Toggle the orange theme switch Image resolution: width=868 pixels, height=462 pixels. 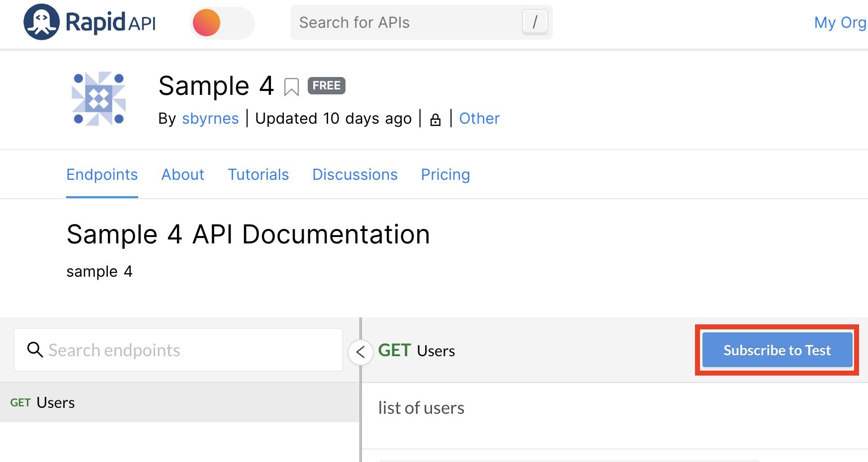[222, 23]
